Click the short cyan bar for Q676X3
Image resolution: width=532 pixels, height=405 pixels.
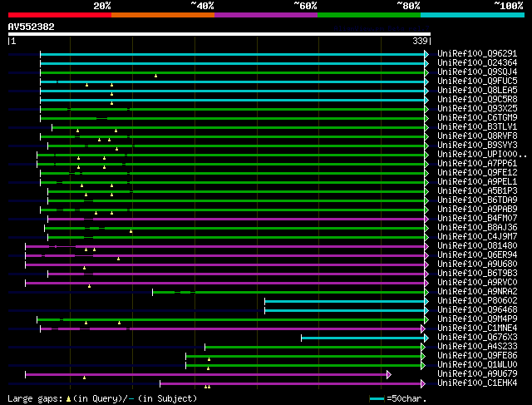coord(362,338)
